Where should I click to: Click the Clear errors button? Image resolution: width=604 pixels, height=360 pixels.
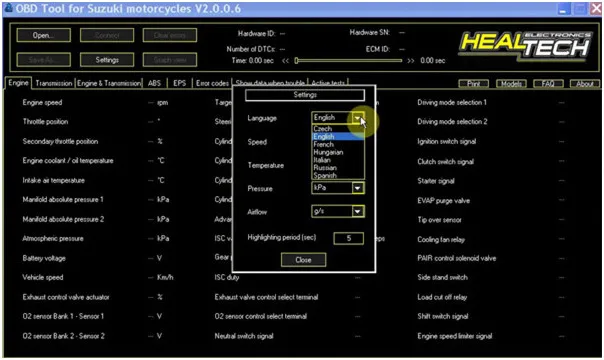[170, 35]
